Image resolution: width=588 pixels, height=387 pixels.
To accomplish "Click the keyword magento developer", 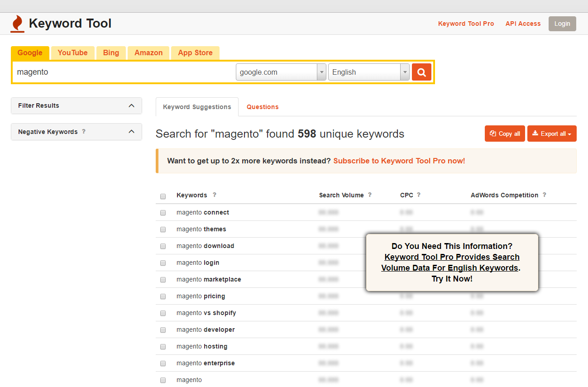I will click(x=206, y=330).
